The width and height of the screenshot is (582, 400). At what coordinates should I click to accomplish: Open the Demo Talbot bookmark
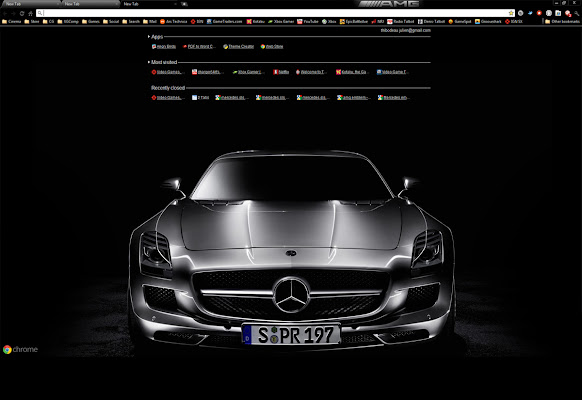point(431,22)
